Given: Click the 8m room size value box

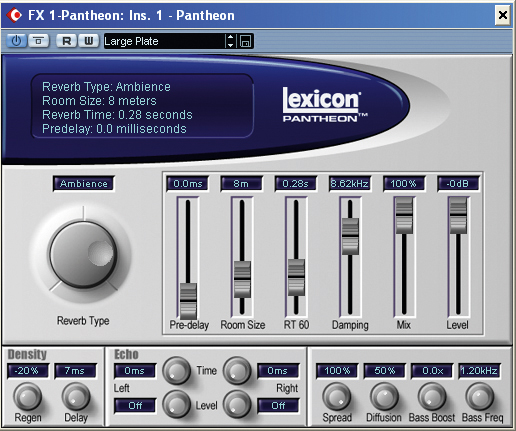Looking at the screenshot, I should (x=242, y=184).
